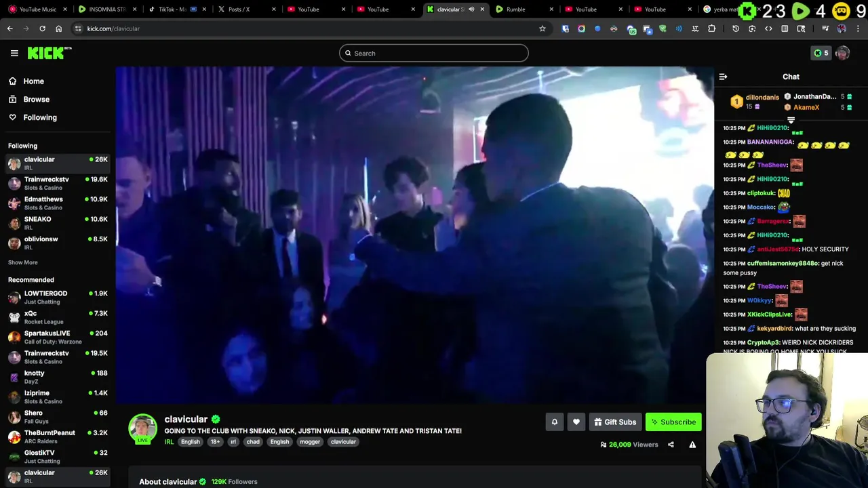
Task: Click the IRL category link under stream title
Action: point(169,442)
